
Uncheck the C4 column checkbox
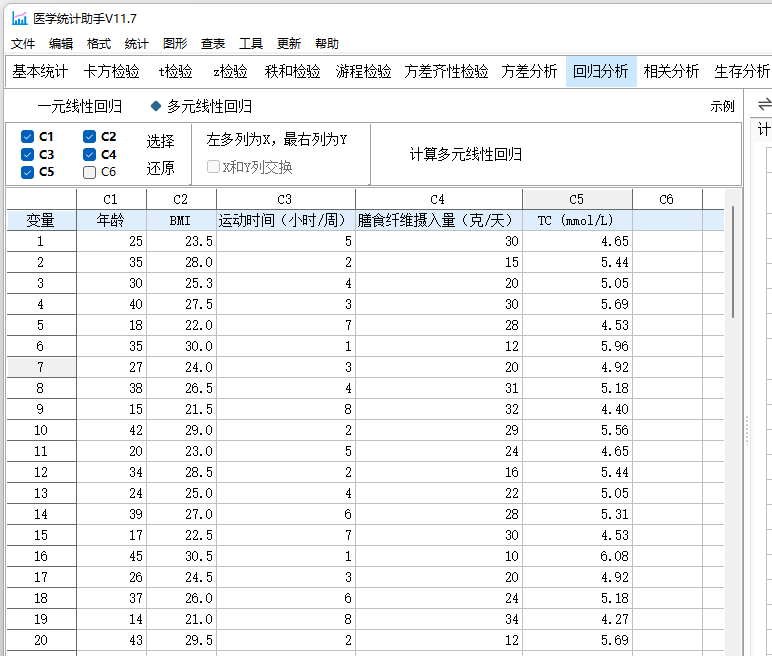[89, 155]
